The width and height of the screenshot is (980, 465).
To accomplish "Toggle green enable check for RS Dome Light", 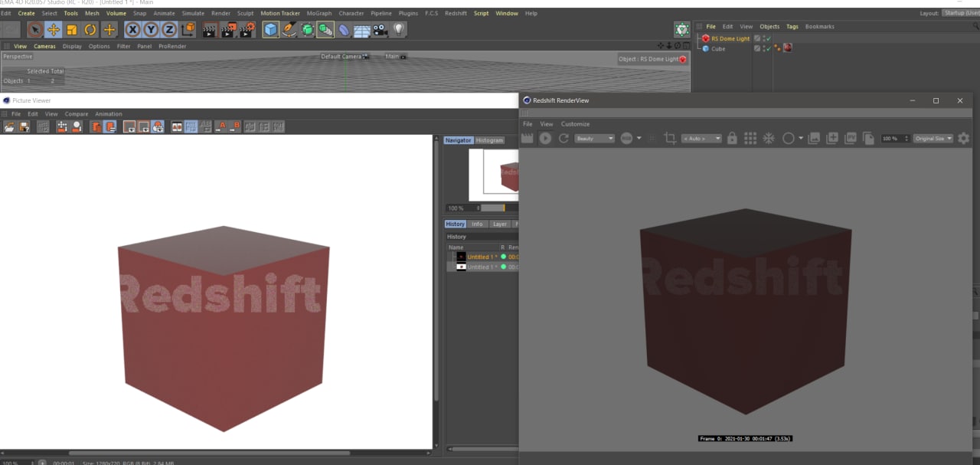I will point(767,38).
